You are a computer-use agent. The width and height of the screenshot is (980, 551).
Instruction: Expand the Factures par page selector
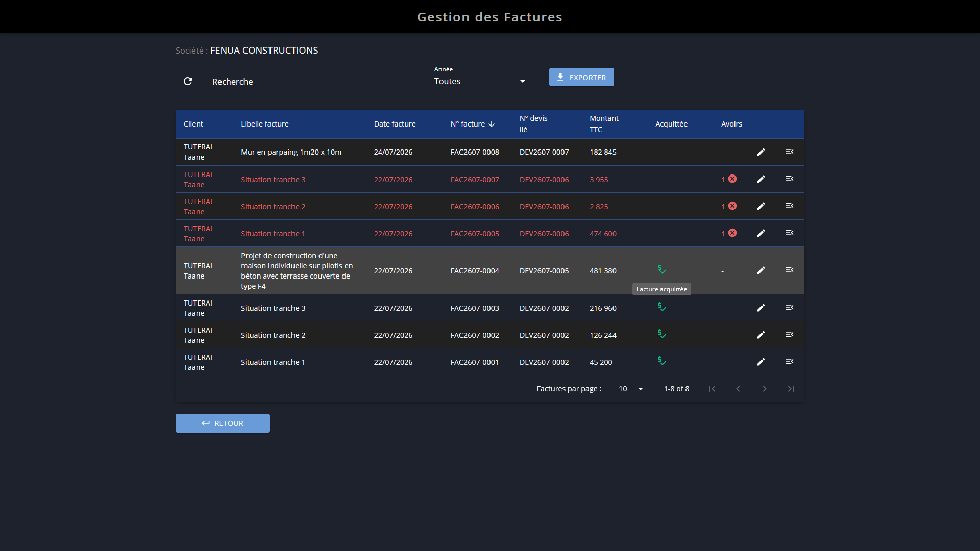pos(631,389)
